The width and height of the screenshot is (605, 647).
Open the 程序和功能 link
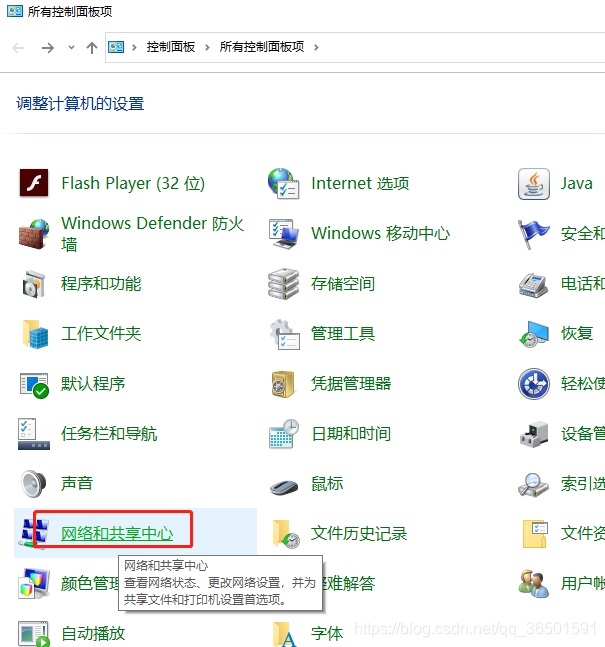pos(101,284)
